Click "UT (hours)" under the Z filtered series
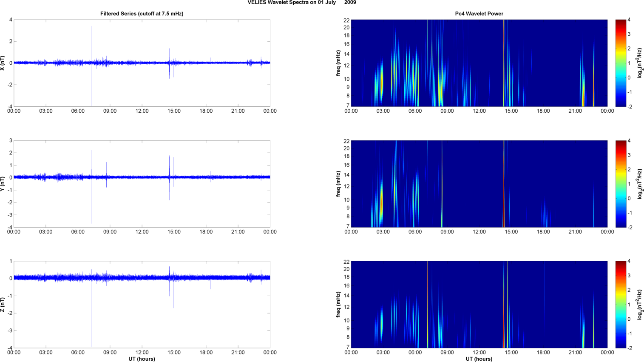644x362 pixels. point(142,359)
